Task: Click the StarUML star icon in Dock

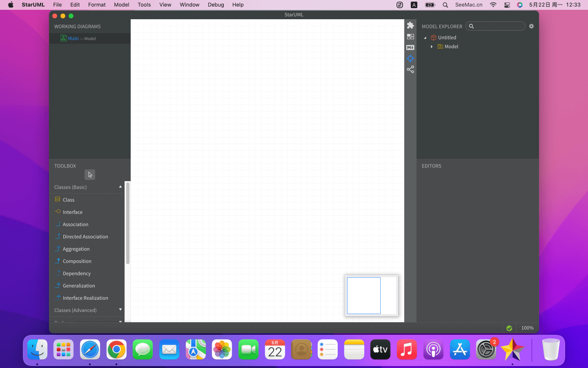Action: click(512, 350)
